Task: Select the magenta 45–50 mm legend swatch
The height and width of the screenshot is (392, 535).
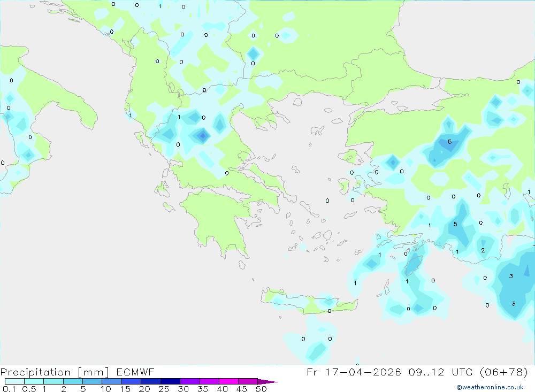Action: click(248, 381)
